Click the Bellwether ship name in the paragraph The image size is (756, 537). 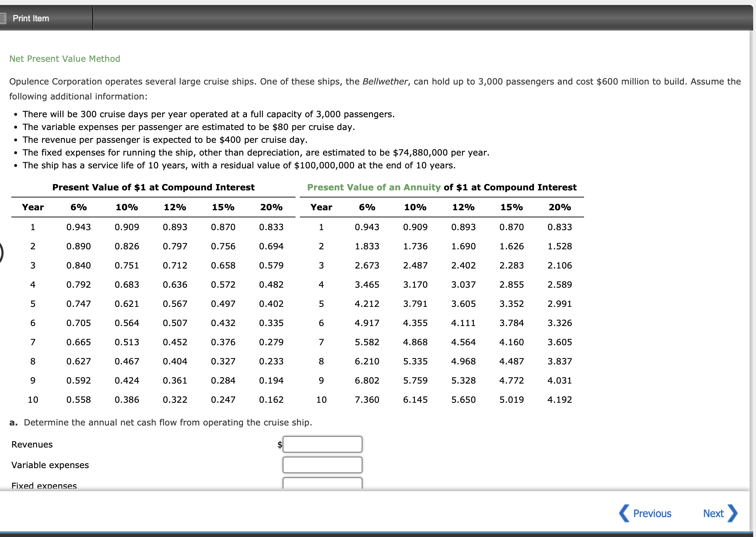385,81
